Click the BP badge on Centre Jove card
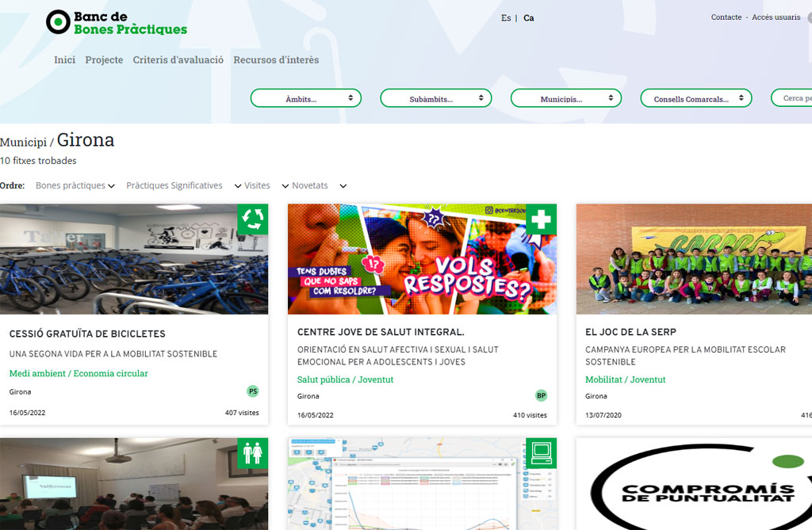 [x=542, y=395]
